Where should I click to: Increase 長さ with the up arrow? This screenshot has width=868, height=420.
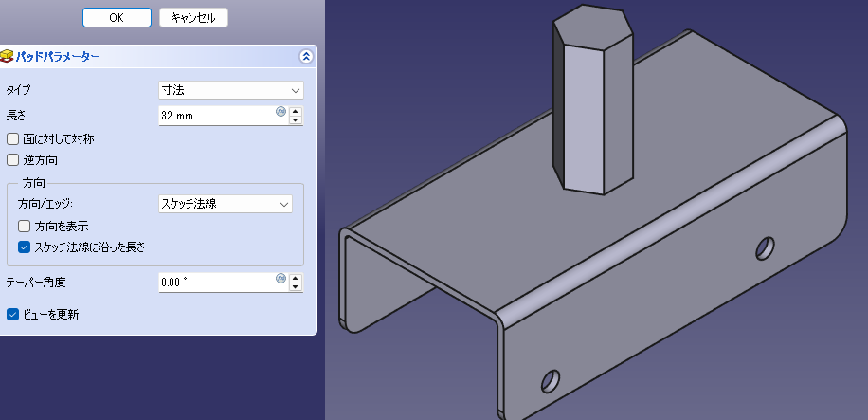(296, 111)
